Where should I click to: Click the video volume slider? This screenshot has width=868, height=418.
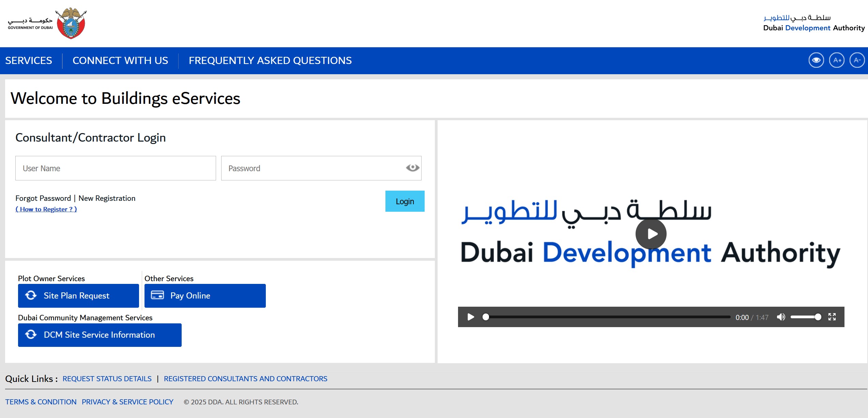pos(805,317)
